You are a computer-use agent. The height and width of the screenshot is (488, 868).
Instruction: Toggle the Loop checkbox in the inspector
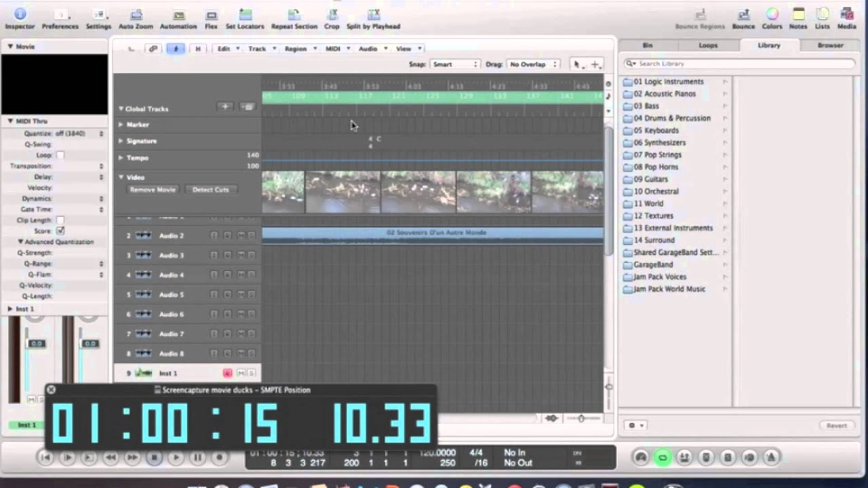[x=60, y=155]
